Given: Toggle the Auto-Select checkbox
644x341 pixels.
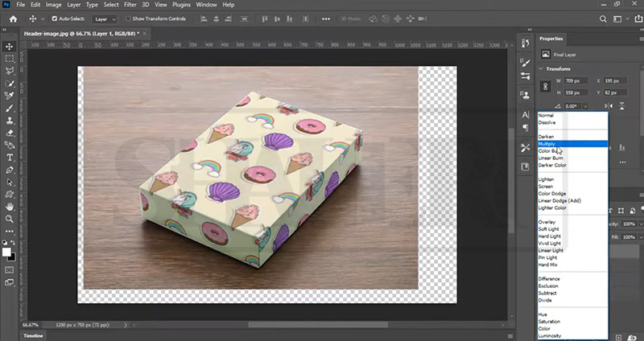Looking at the screenshot, I should point(54,18).
